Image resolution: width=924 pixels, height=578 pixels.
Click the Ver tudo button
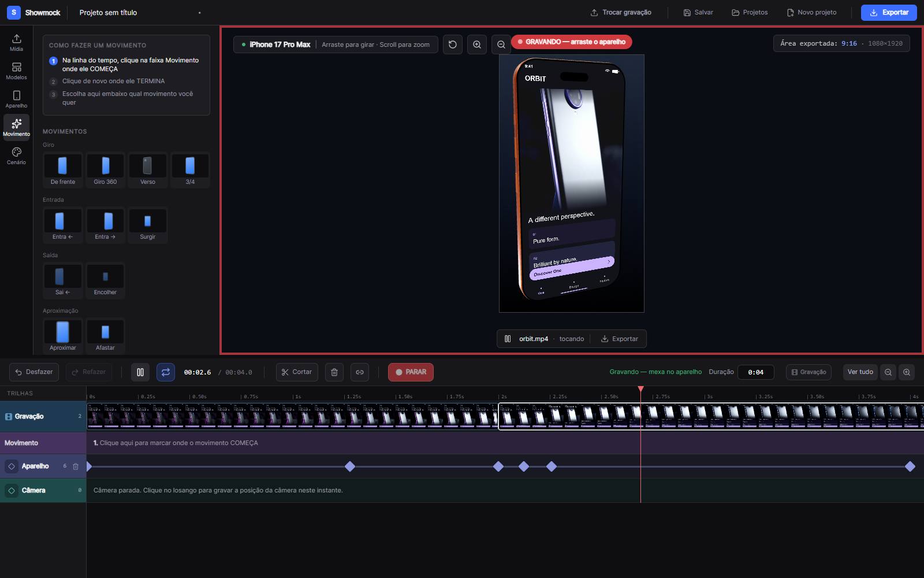(860, 372)
